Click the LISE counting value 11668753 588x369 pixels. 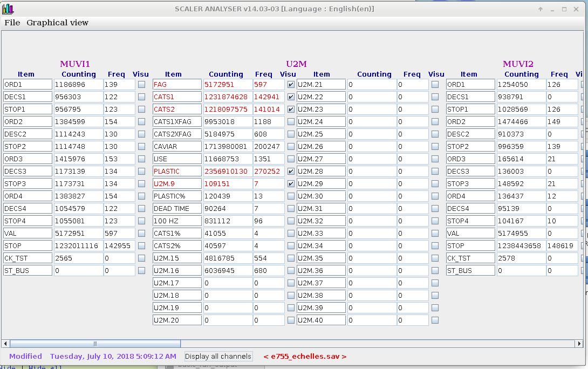228,159
